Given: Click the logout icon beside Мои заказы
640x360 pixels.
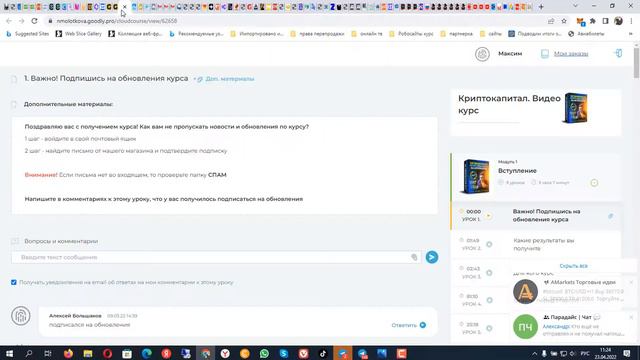Looking at the screenshot, I should pos(619,53).
